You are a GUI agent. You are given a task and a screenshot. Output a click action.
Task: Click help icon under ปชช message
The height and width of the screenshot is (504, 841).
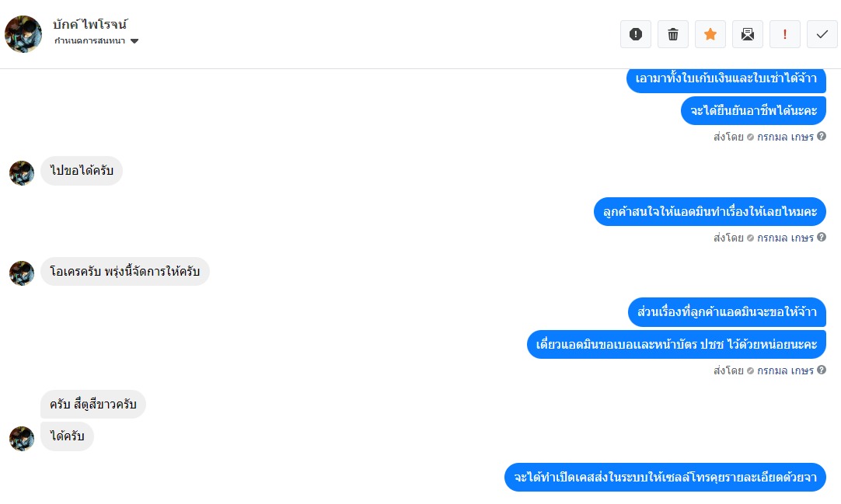pyautogui.click(x=821, y=370)
